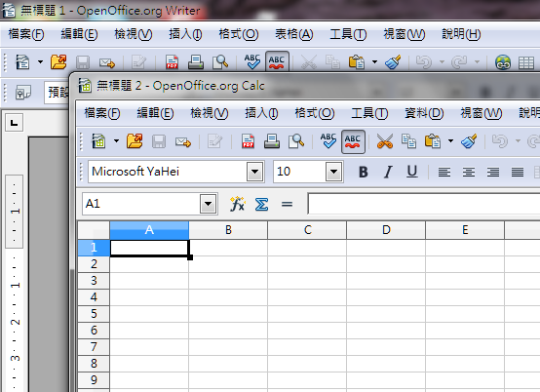
Task: Open the Function Wizard fx icon
Action: pos(237,204)
